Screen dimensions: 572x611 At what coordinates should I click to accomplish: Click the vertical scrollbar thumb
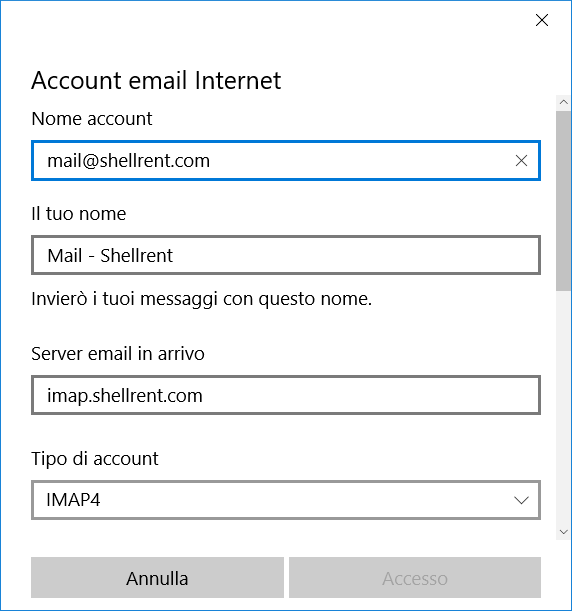pos(563,201)
